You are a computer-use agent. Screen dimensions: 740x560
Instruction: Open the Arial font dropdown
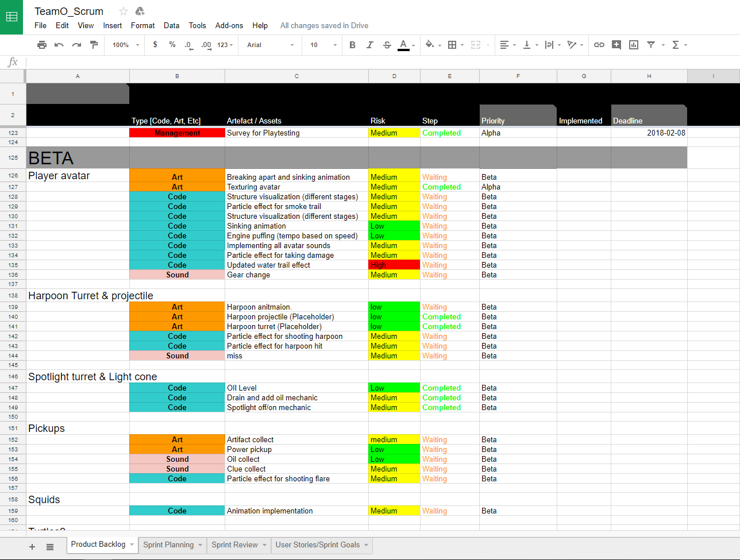point(270,45)
